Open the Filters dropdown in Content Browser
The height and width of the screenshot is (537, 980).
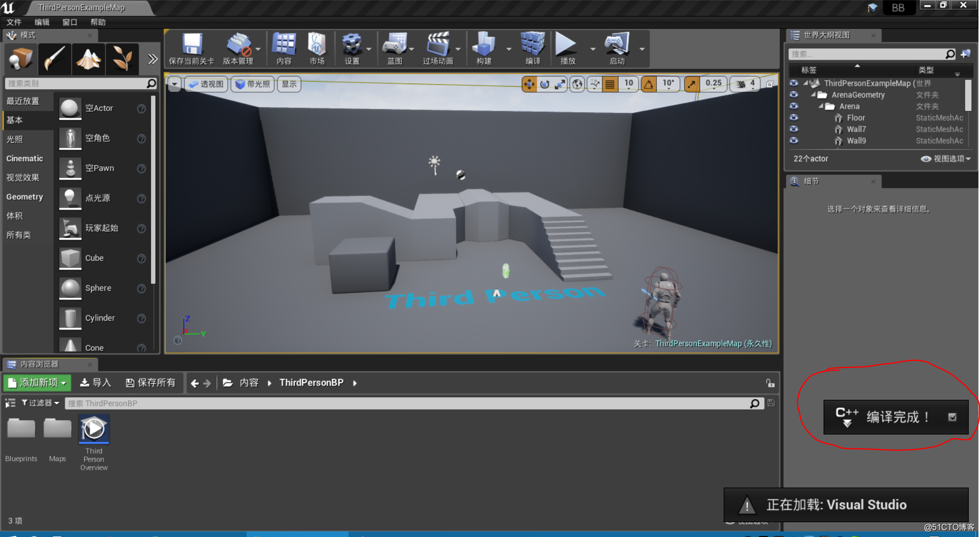[x=40, y=403]
